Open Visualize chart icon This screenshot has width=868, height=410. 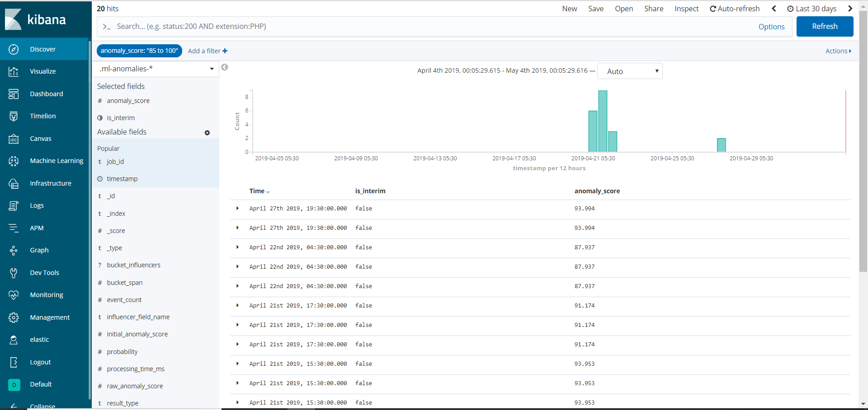[x=14, y=71]
